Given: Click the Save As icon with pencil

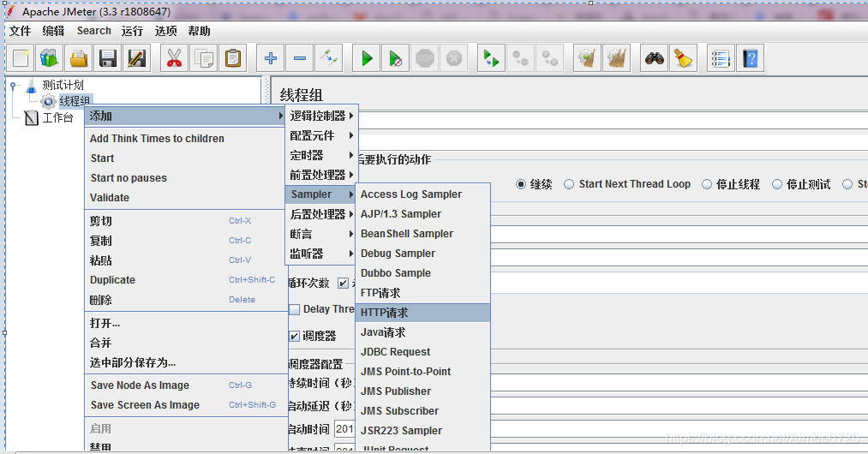Looking at the screenshot, I should point(137,58).
